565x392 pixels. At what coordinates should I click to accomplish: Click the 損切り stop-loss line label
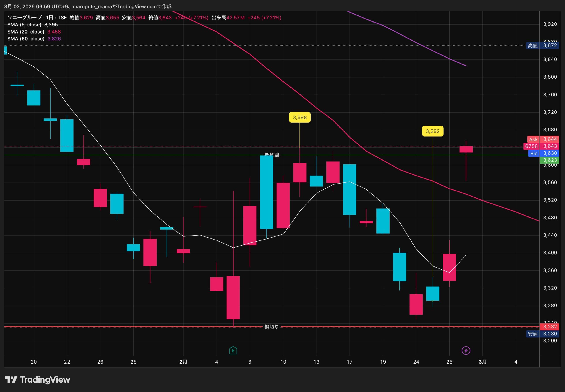[271, 327]
